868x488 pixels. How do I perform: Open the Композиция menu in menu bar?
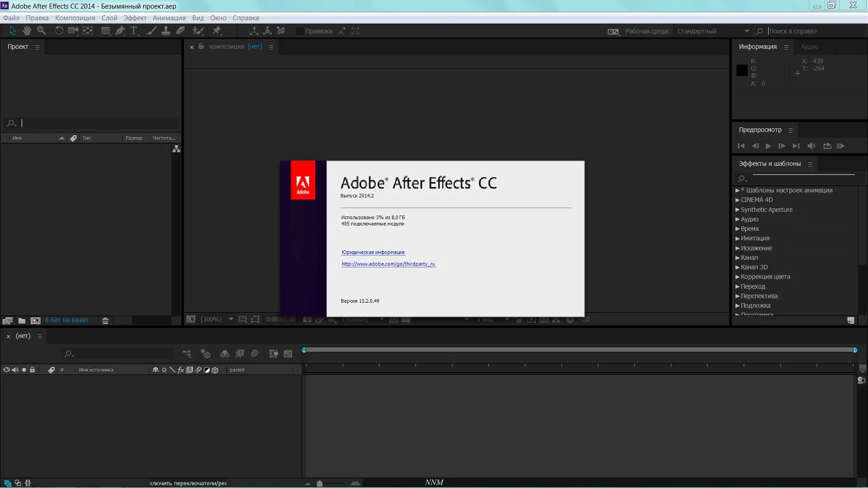coord(75,18)
